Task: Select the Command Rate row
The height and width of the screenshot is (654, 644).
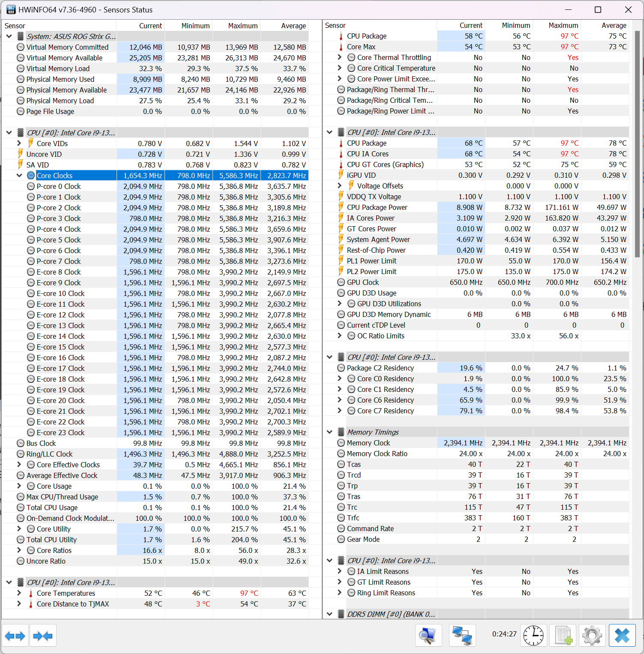Action: 476,529
